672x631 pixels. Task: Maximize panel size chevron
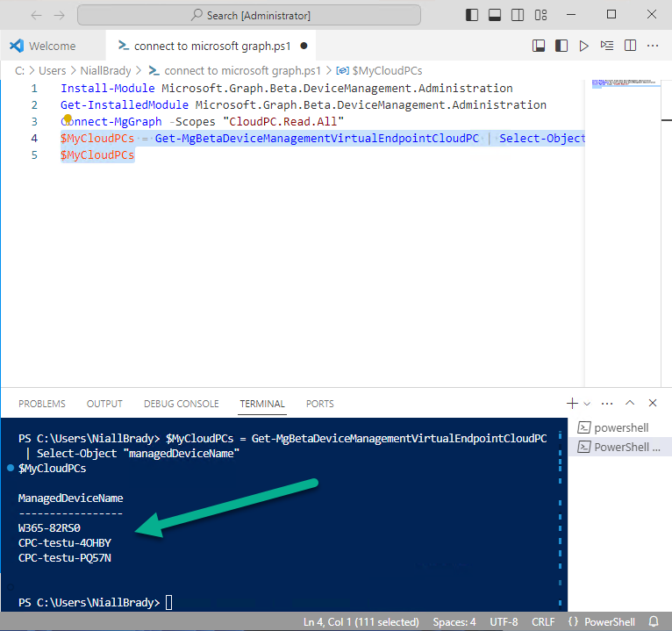pyautogui.click(x=630, y=403)
